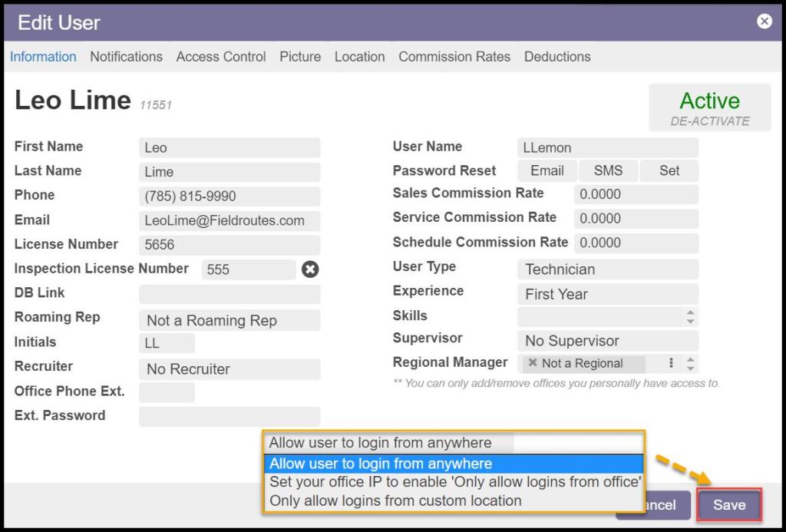Expand the Experience dropdown
786x532 pixels.
coord(607,294)
